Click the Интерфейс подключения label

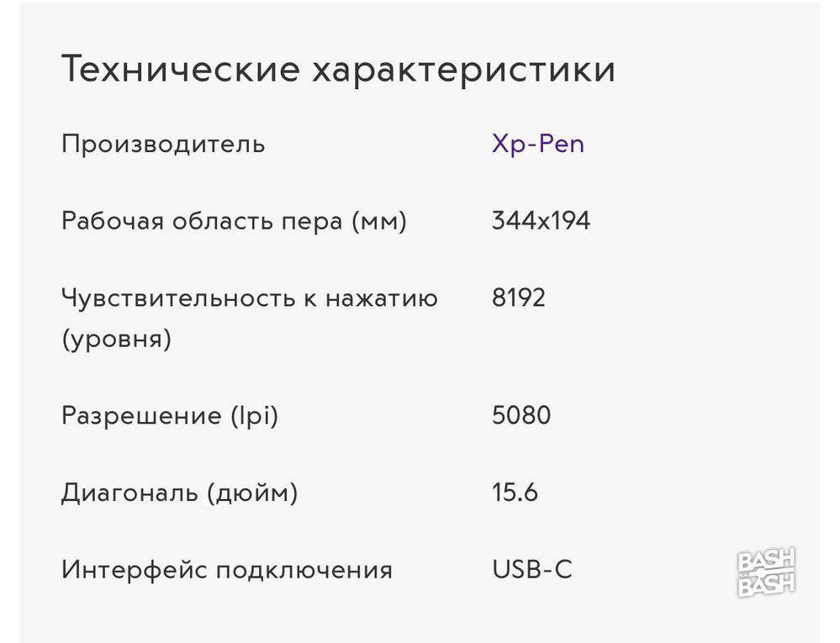[227, 570]
